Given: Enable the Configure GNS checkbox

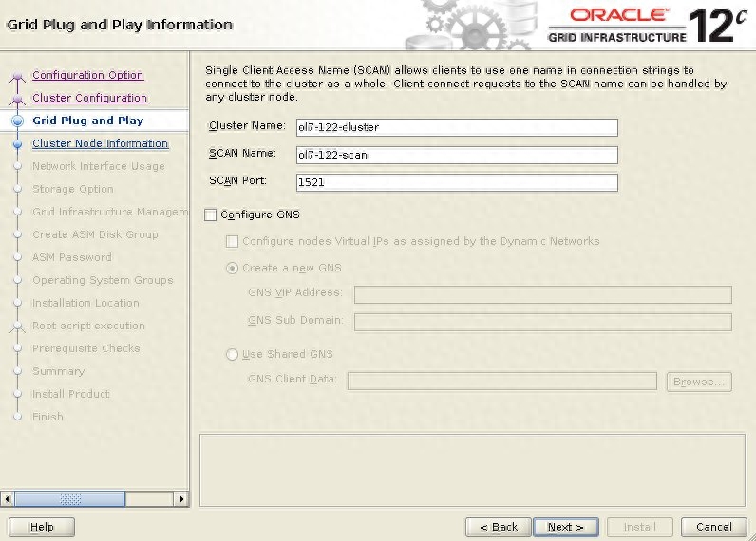Looking at the screenshot, I should pyautogui.click(x=211, y=215).
